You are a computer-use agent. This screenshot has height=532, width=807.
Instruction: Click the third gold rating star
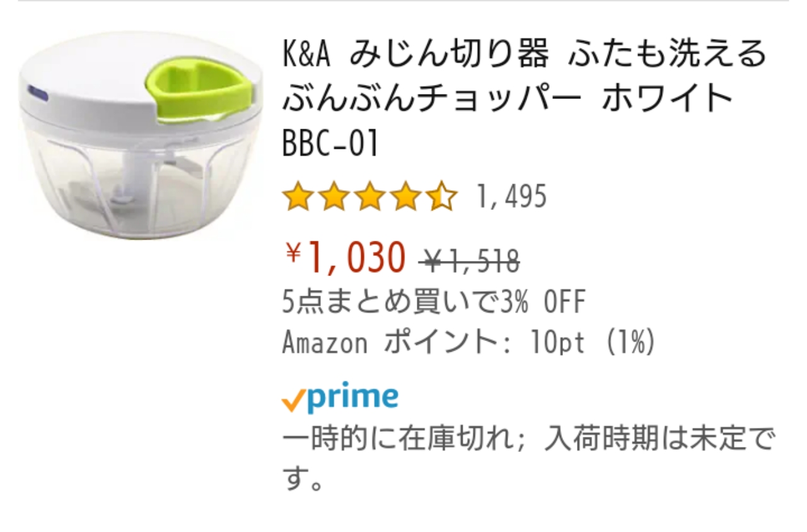[369, 197]
